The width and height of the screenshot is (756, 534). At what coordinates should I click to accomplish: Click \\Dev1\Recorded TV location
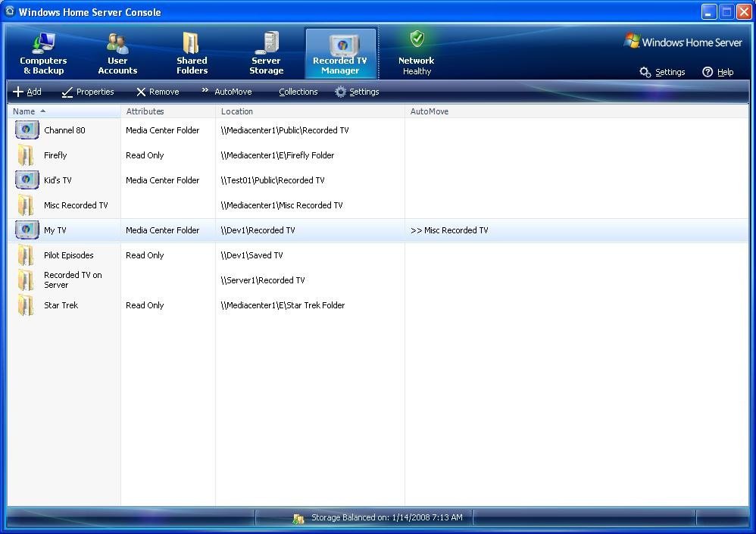[258, 230]
